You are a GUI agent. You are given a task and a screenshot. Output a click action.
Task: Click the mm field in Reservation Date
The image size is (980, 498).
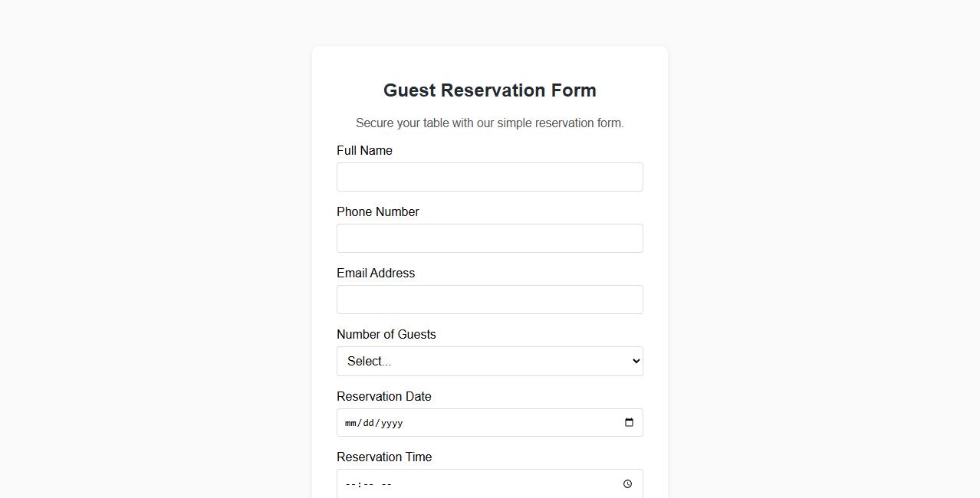[350, 422]
